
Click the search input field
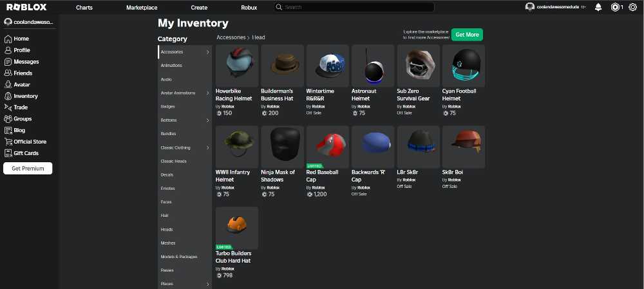click(354, 7)
